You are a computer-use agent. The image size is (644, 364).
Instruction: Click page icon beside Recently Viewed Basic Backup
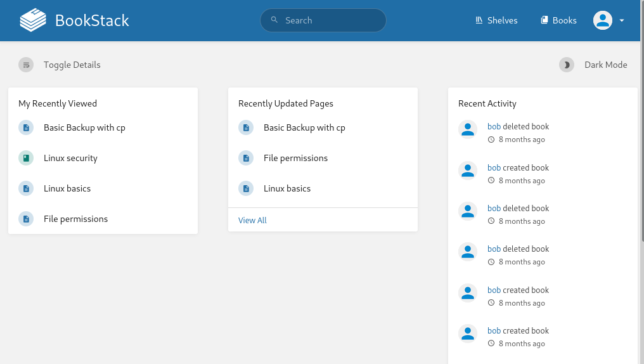(x=26, y=127)
